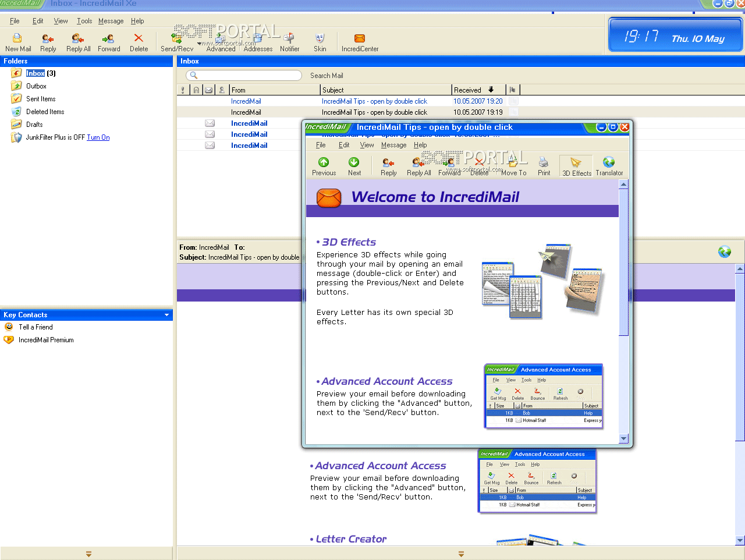Select the Inbox folder
This screenshot has width=745, height=560.
35,73
